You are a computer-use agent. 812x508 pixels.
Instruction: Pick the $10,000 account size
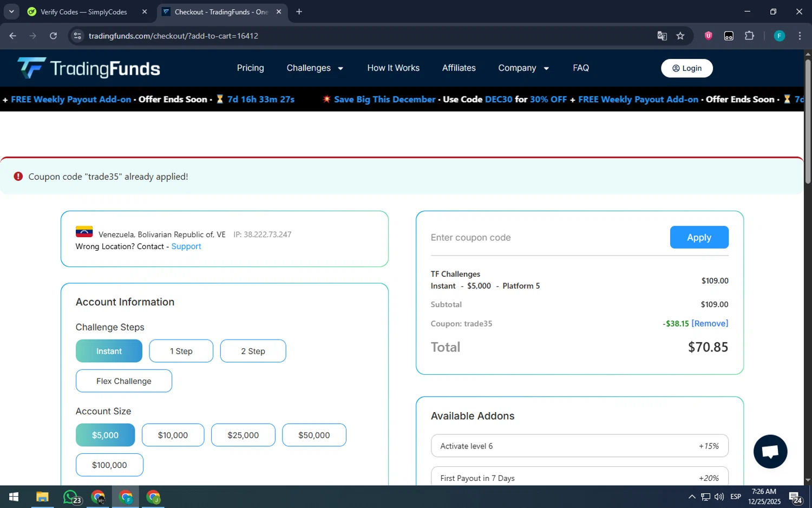pyautogui.click(x=173, y=435)
